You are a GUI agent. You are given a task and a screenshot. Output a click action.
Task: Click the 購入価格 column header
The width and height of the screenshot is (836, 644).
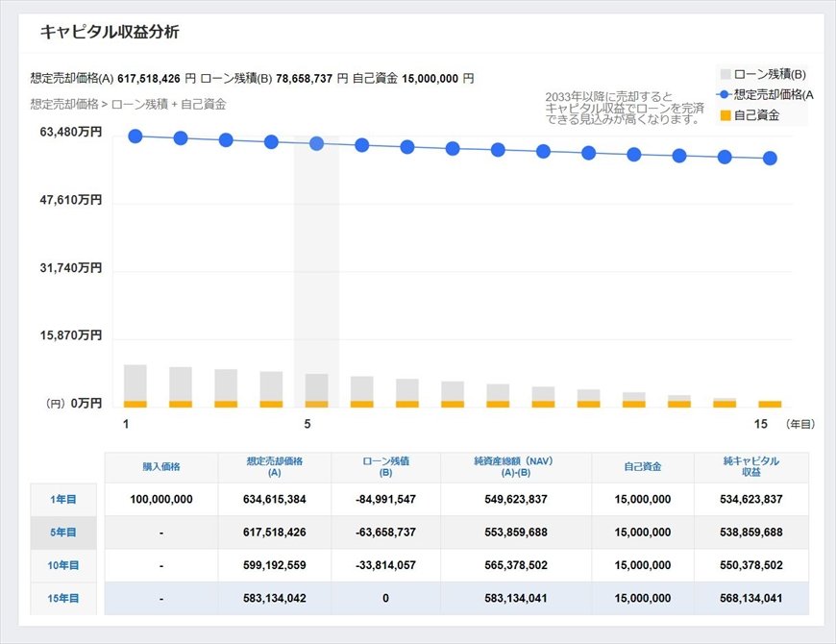[x=161, y=467]
